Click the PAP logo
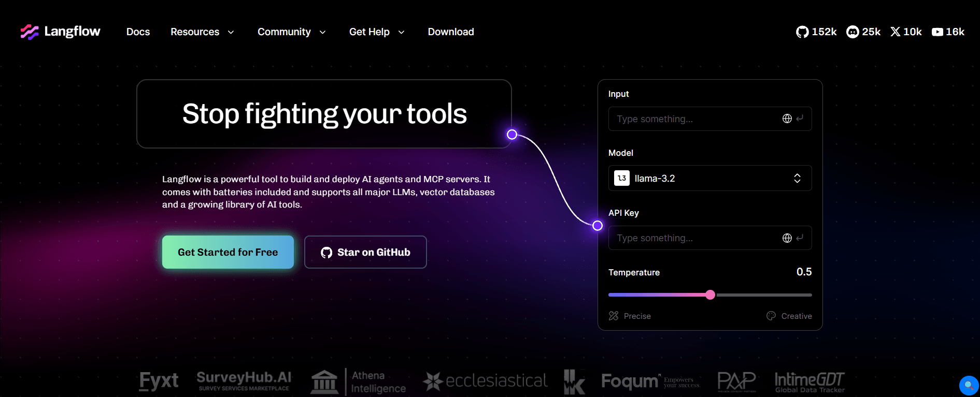980x397 pixels. [736, 382]
